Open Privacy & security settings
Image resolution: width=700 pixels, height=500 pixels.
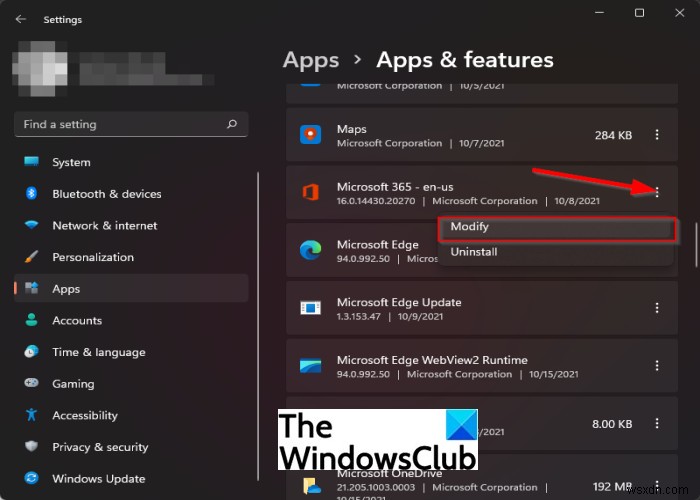131,447
